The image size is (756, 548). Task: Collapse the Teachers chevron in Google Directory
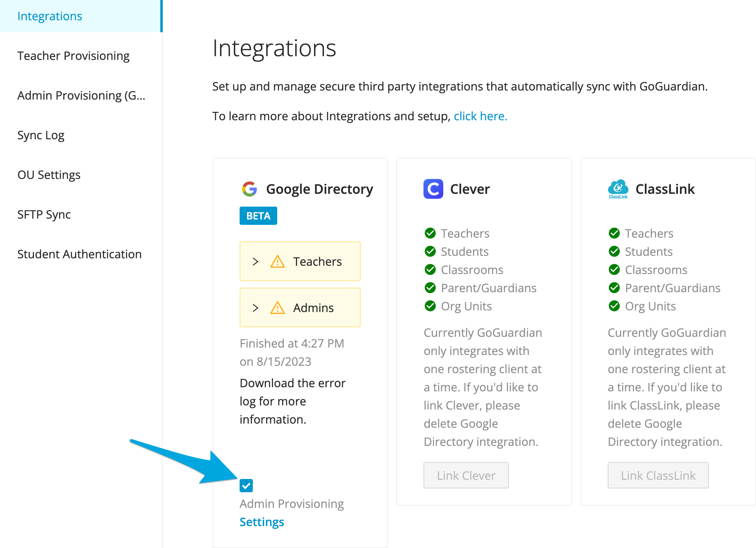click(x=255, y=262)
